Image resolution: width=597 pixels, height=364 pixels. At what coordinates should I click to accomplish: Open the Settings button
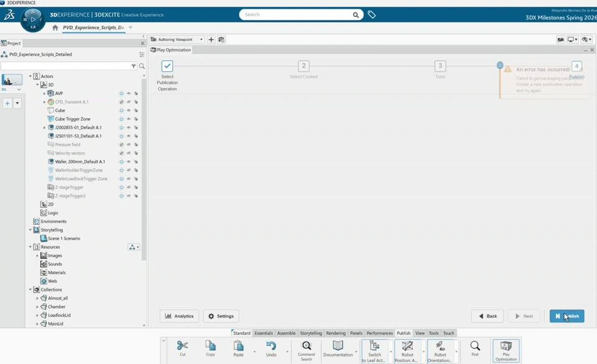221,316
